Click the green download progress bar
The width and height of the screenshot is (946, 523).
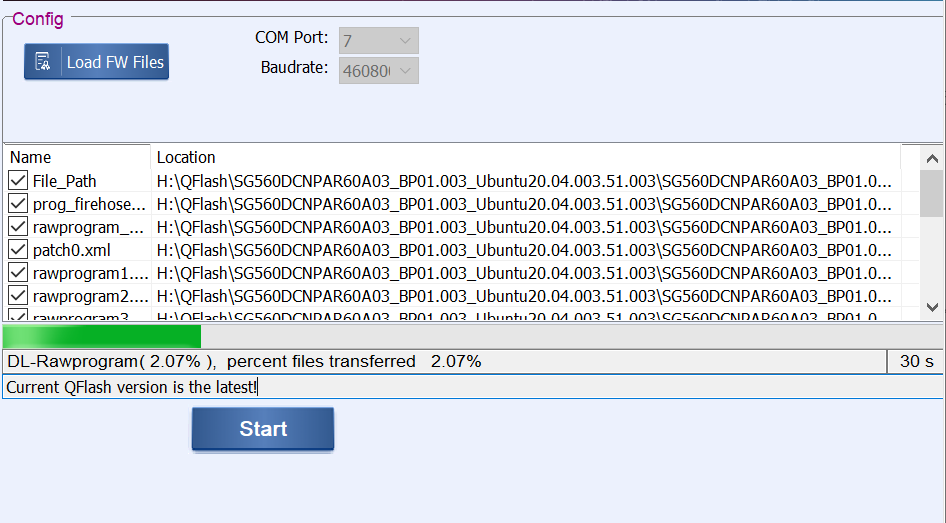(102, 337)
